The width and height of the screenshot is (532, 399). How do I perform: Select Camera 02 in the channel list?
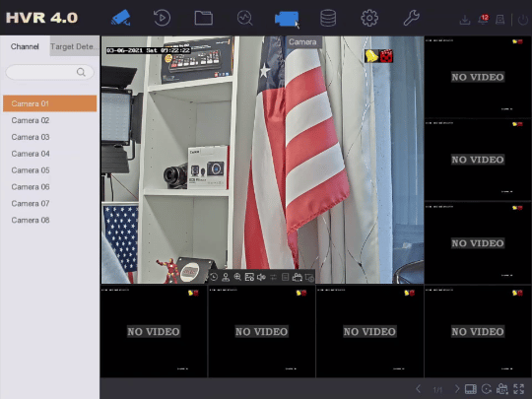[49, 120]
